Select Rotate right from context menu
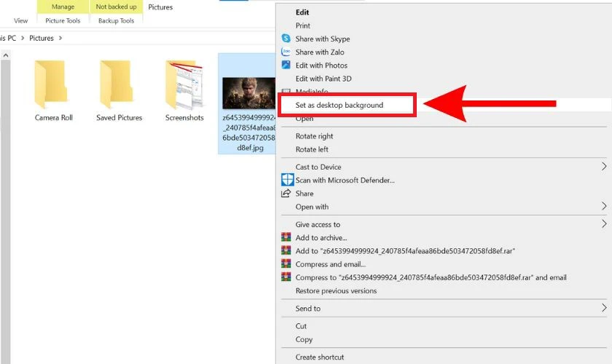612x364 pixels. tap(314, 136)
